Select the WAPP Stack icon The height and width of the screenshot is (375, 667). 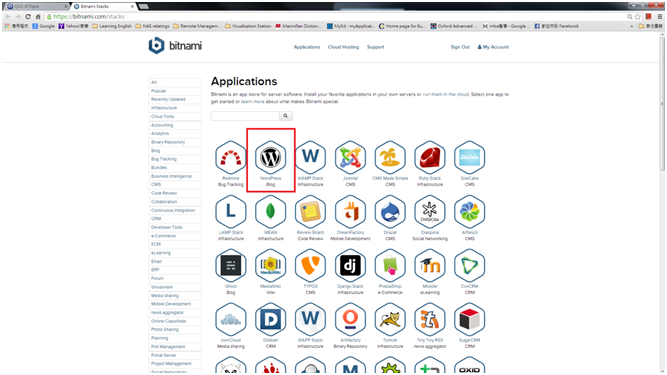coord(311,320)
